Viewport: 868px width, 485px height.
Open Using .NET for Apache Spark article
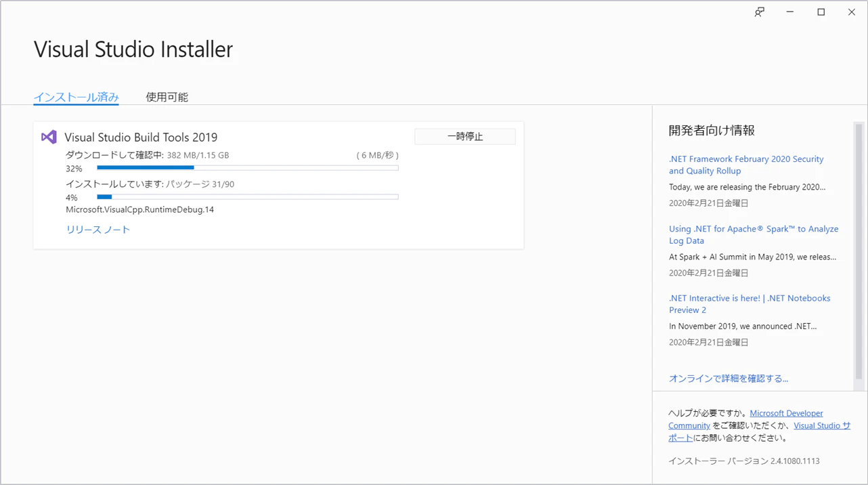(754, 234)
